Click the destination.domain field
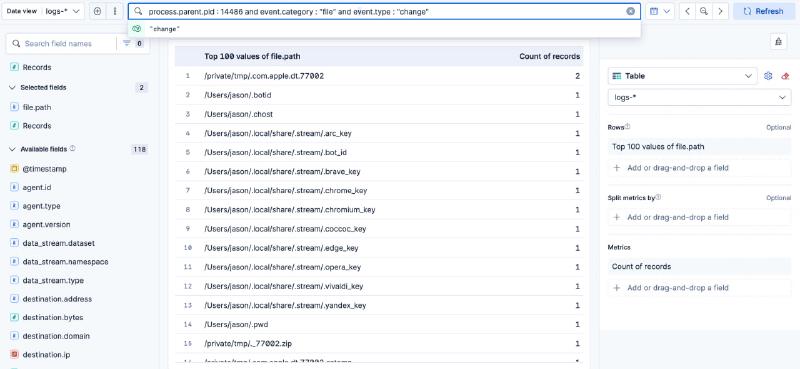 pyautogui.click(x=56, y=336)
